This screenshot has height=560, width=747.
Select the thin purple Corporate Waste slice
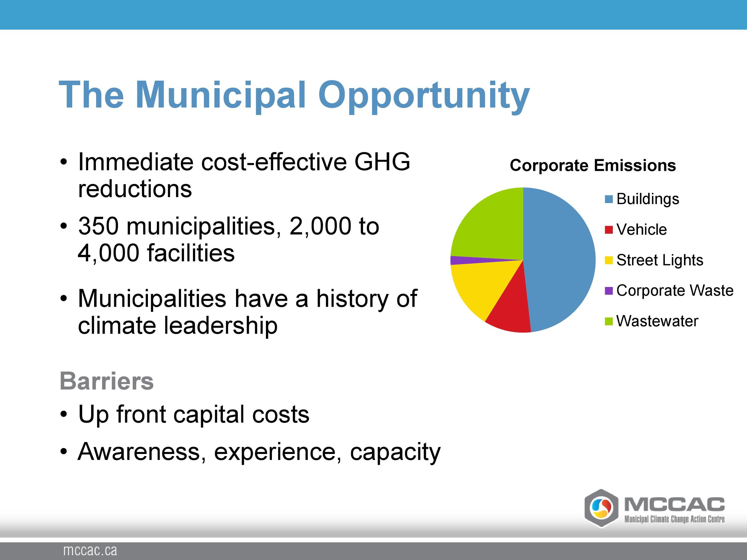coord(466,260)
